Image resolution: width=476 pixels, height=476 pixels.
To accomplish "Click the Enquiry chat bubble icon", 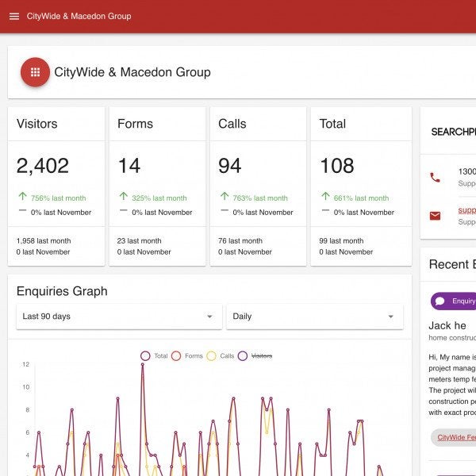I will pyautogui.click(x=440, y=301).
